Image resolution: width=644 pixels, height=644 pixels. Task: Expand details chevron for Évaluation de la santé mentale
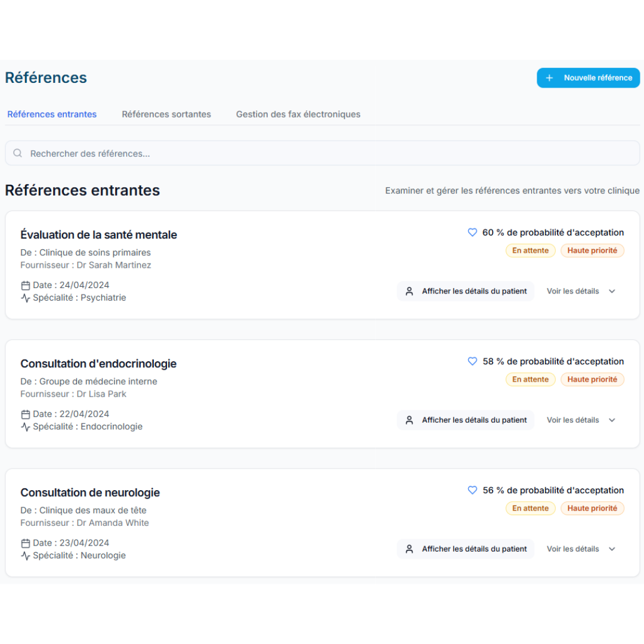[612, 291]
